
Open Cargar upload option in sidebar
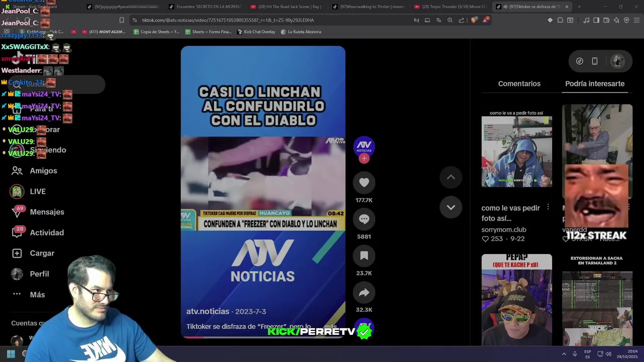33,253
